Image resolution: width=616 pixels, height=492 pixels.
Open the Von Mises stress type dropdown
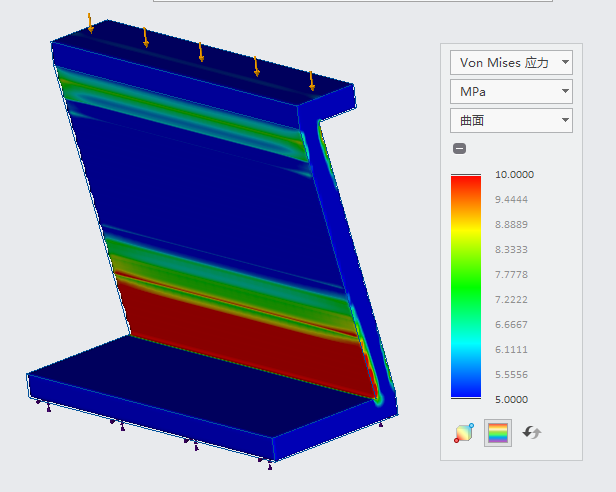[x=511, y=62]
